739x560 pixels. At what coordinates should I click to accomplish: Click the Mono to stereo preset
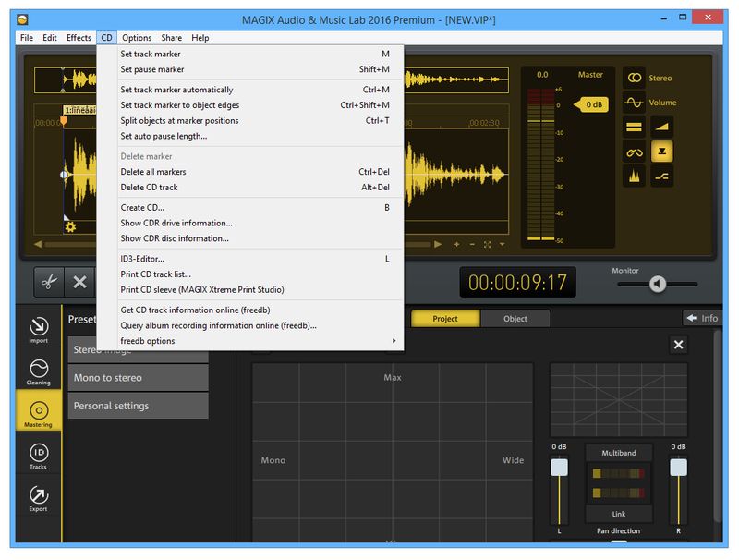point(138,378)
